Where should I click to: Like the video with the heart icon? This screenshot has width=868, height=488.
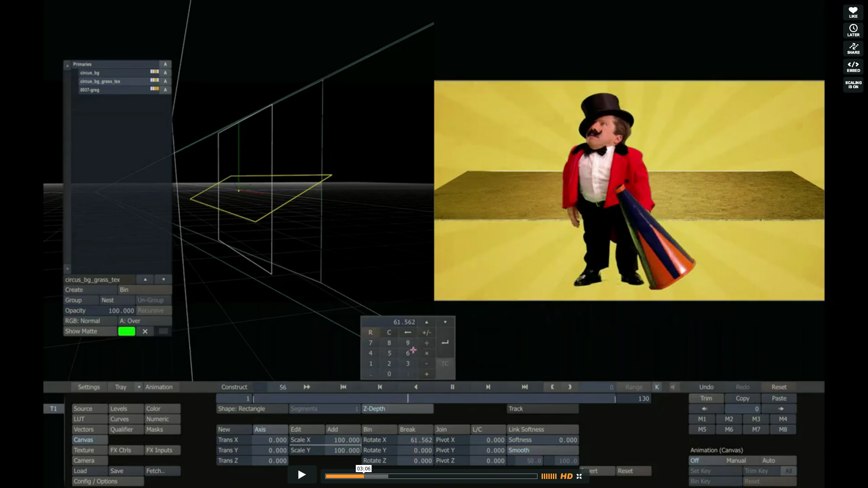tap(853, 13)
